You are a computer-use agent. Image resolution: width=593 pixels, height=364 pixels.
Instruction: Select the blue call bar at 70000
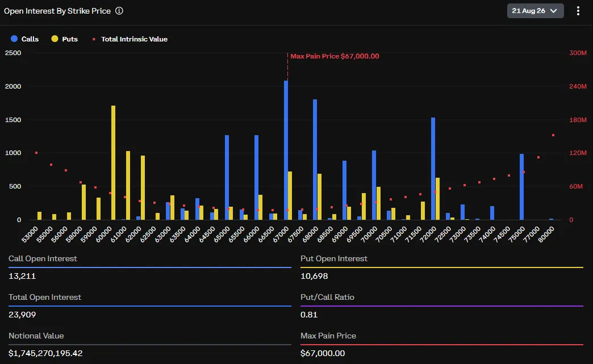(x=374, y=185)
